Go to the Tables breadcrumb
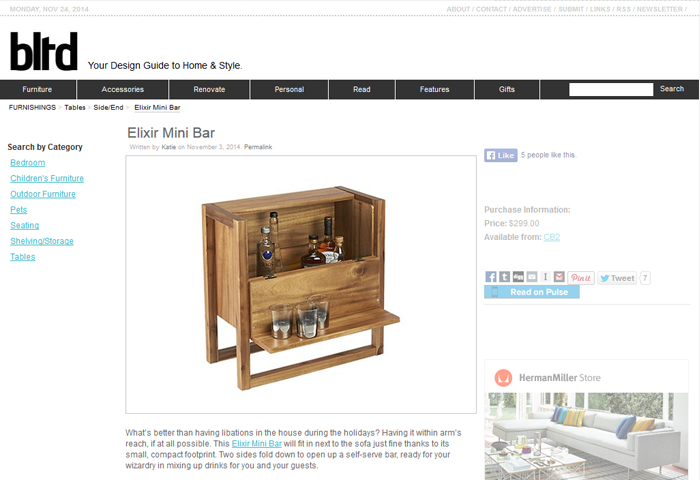This screenshot has height=480, width=700. (75, 108)
